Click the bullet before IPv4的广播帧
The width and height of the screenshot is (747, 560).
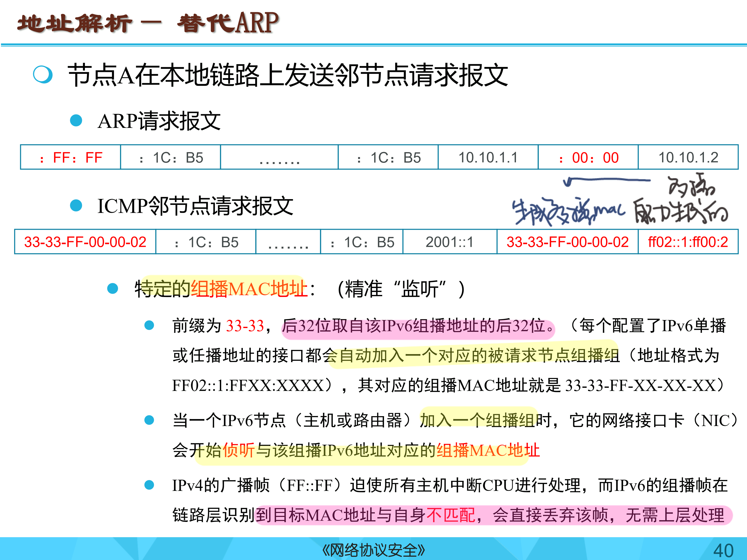click(149, 485)
